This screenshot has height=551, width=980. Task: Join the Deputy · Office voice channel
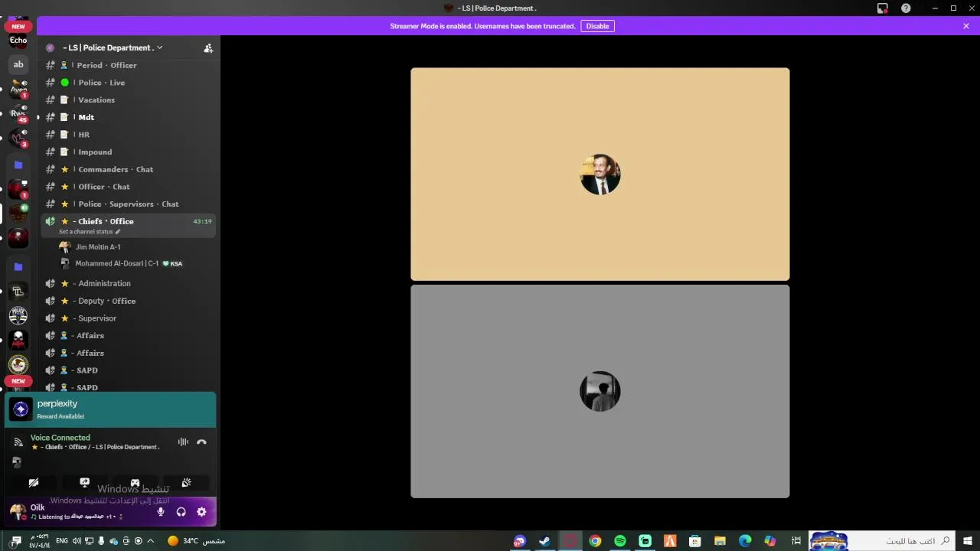coord(128,301)
